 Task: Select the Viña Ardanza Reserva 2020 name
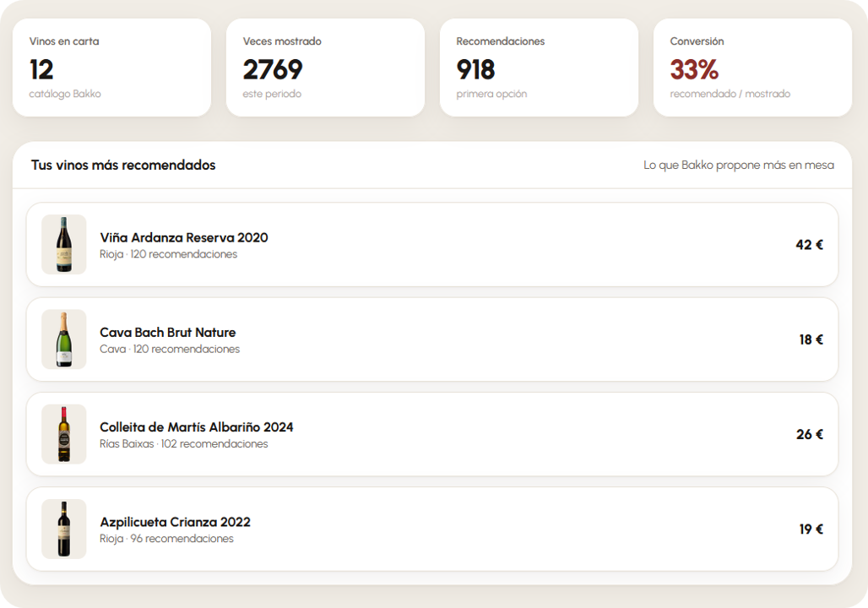184,237
